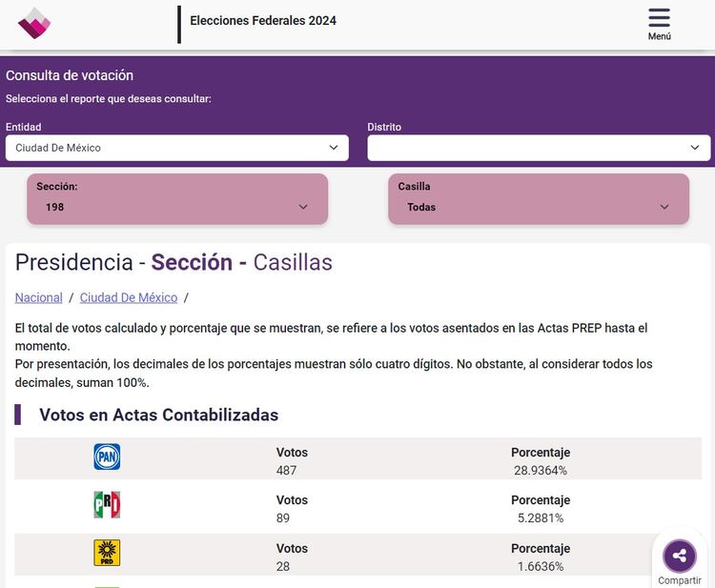Viewport: 715px width, 588px height.
Task: Click the PRI percentage 5.2881%
Action: [x=540, y=518]
